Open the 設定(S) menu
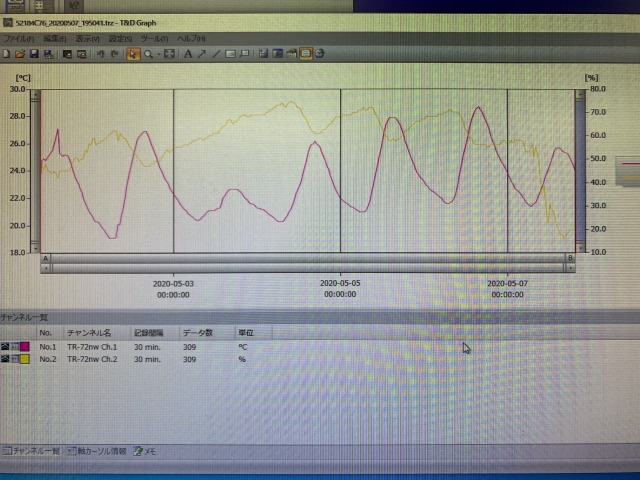640x480 pixels. (120, 39)
